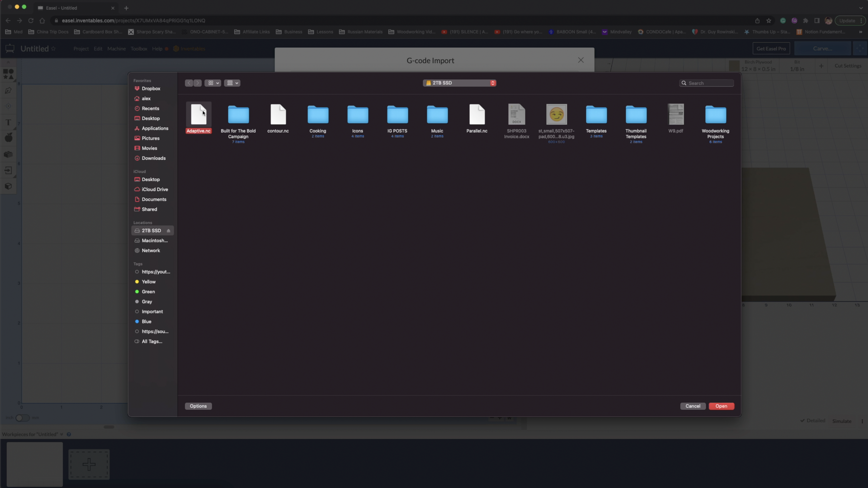This screenshot has height=488, width=868.
Task: Open the 2TB SSD location dropdown
Action: [x=459, y=83]
